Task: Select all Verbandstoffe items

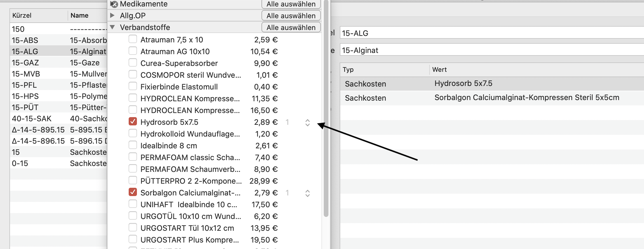Action: [x=291, y=27]
